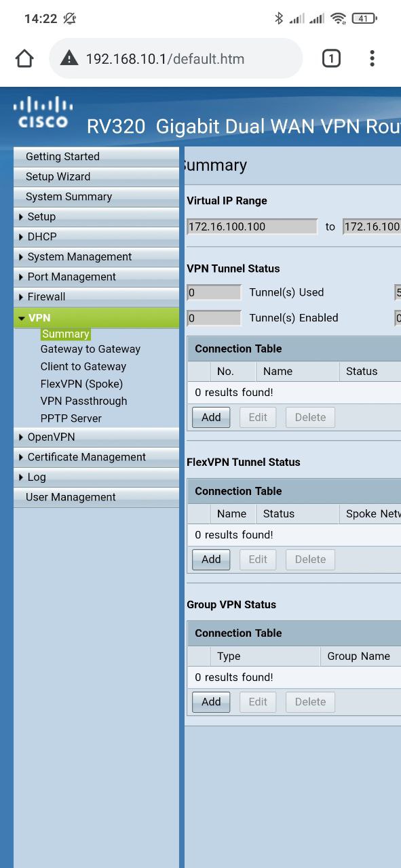Expand Port Management section
The width and height of the screenshot is (401, 868).
(x=96, y=277)
